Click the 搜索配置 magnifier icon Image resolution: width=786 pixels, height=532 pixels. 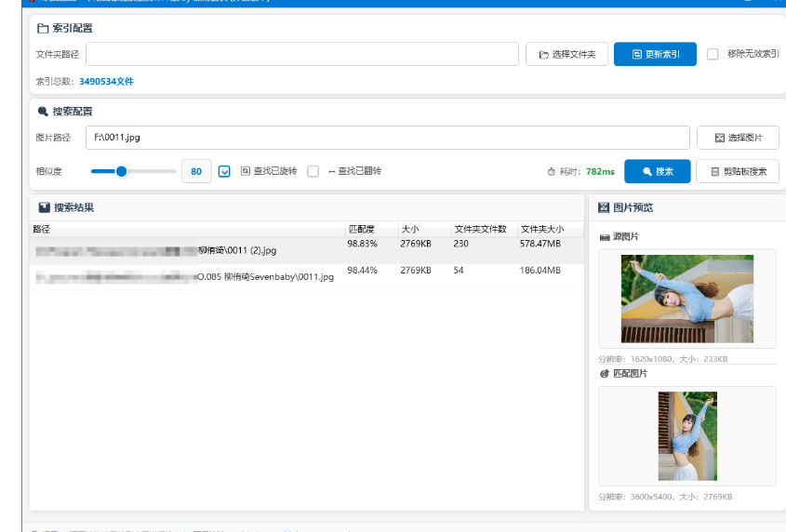click(43, 111)
